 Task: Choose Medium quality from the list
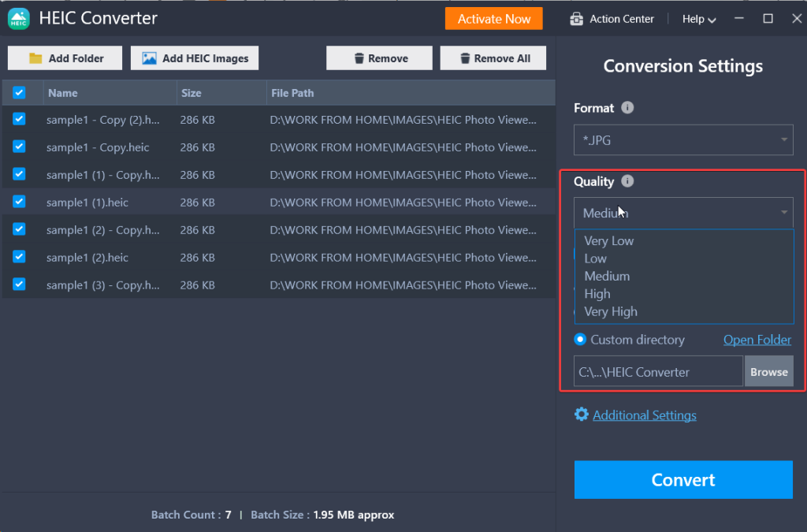(x=683, y=277)
